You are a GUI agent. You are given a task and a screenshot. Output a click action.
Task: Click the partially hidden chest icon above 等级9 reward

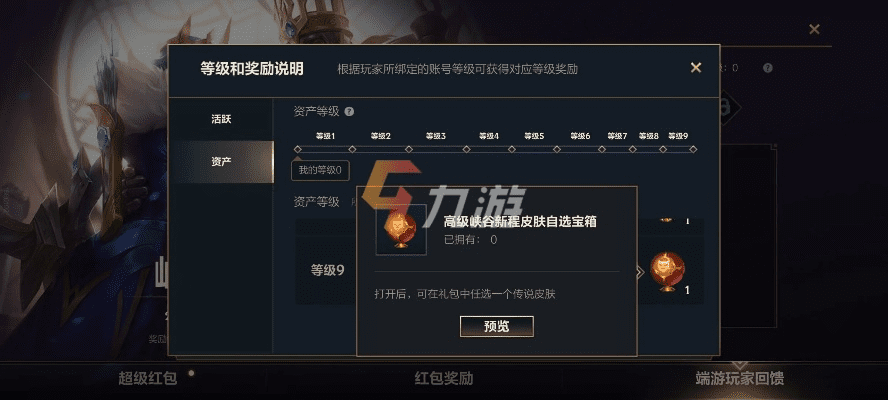667,219
